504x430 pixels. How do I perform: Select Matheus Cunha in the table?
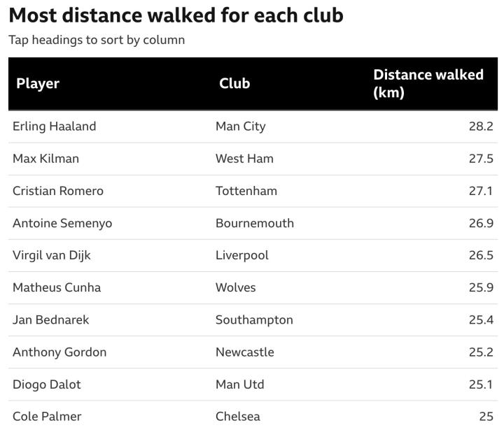pyautogui.click(x=57, y=287)
